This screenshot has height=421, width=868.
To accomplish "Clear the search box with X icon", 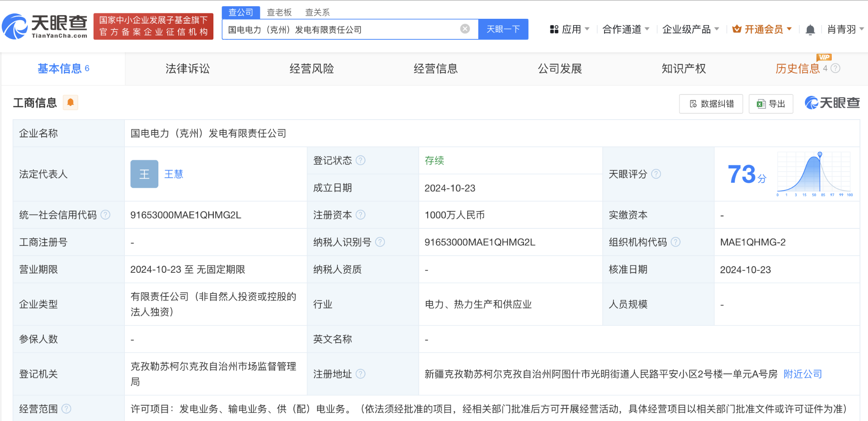I will pyautogui.click(x=465, y=29).
